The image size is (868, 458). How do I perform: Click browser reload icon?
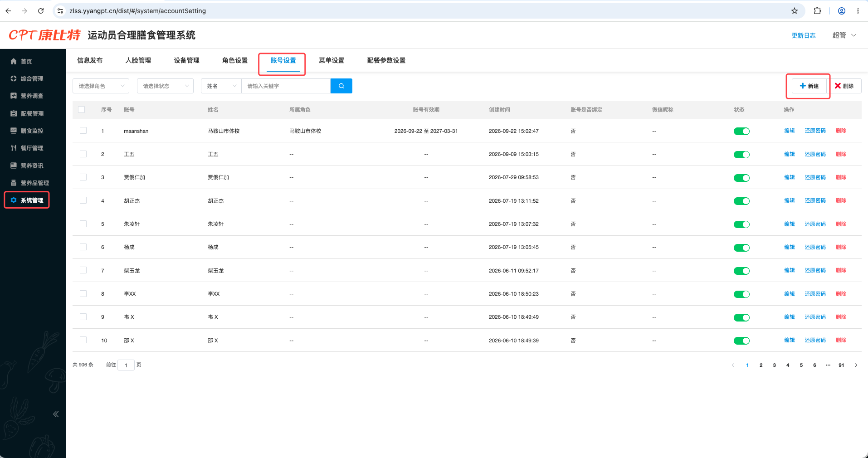[41, 11]
